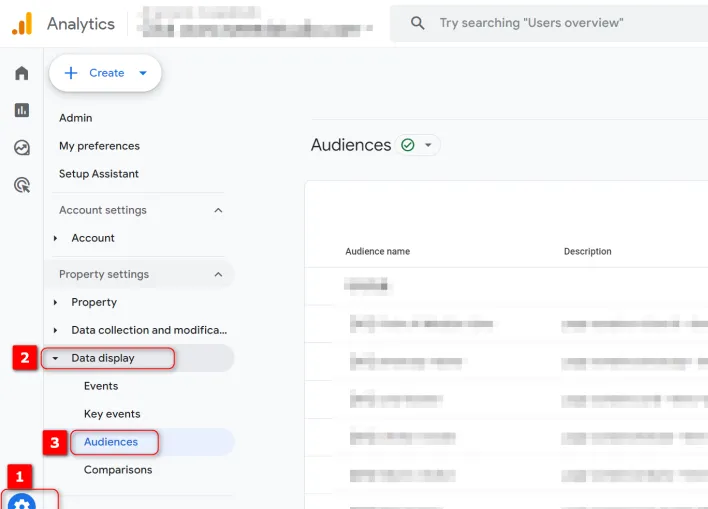This screenshot has height=509, width=708.
Task: Select Key events under Data display
Action: point(112,414)
